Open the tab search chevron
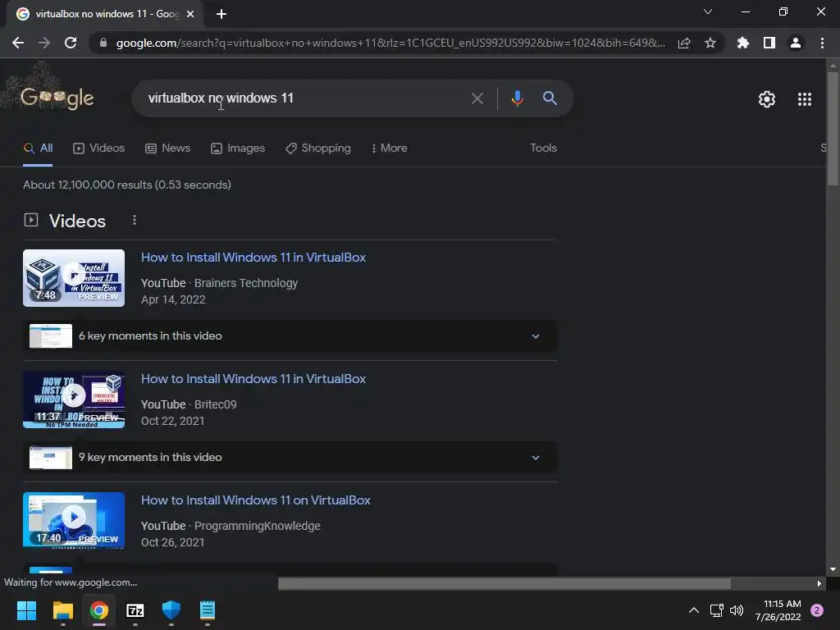This screenshot has width=840, height=630. 708,11
